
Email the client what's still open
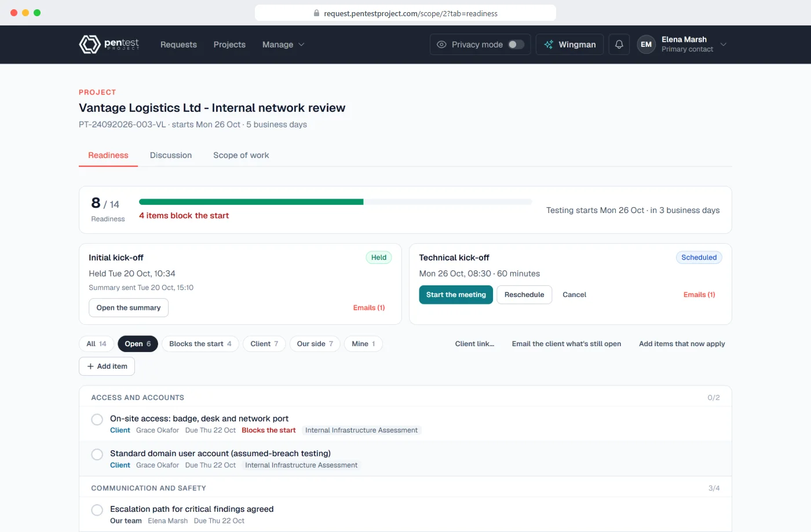[x=567, y=344]
